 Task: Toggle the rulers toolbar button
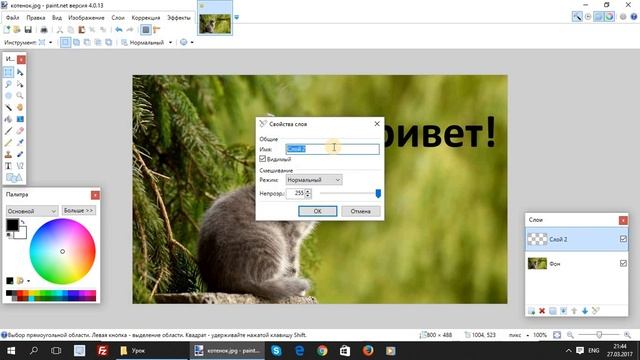(x=156, y=30)
